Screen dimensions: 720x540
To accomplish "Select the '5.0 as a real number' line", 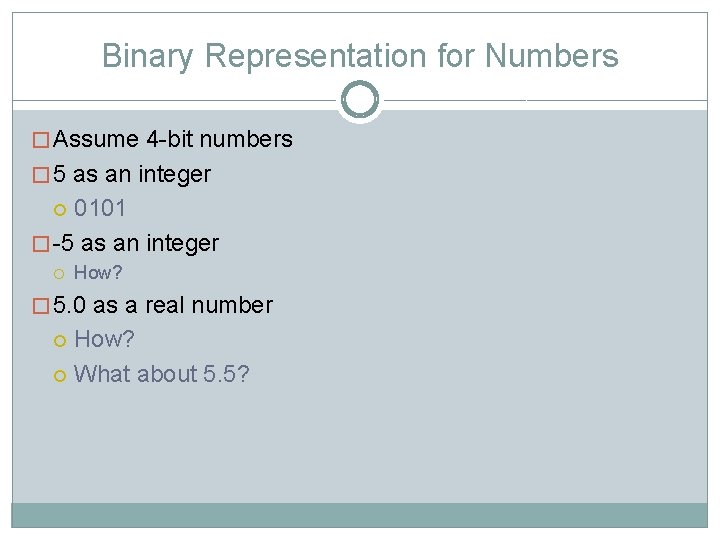I will point(163,305).
